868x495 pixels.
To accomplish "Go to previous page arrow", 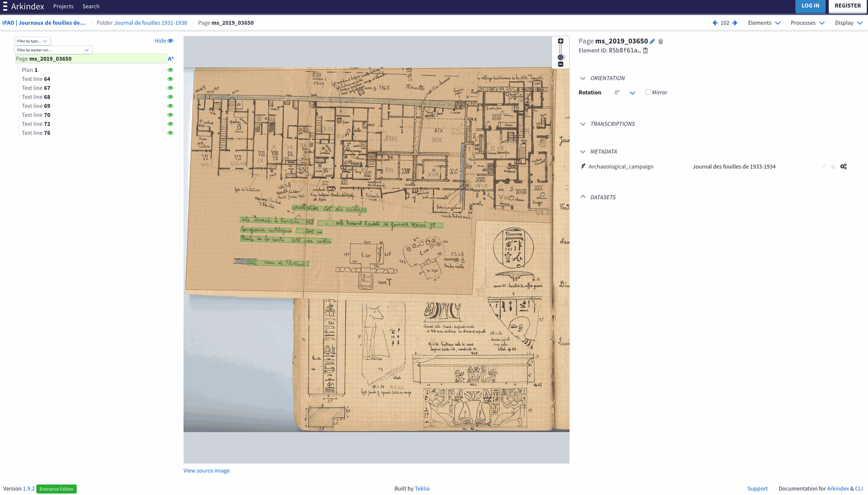I will (x=715, y=23).
